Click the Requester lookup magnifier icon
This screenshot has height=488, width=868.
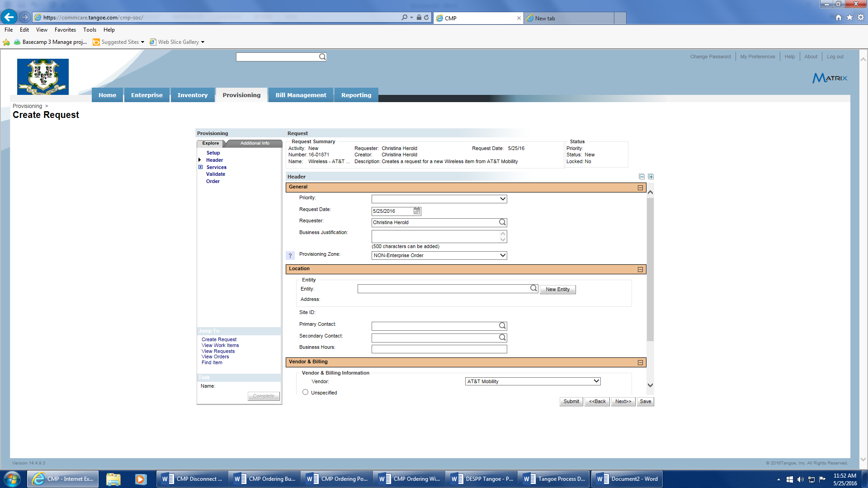click(x=502, y=222)
